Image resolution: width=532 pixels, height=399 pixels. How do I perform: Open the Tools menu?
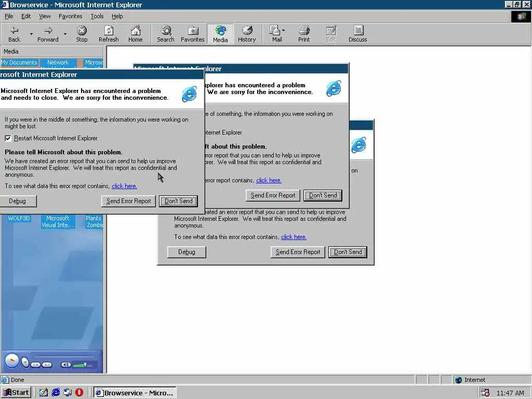click(97, 16)
